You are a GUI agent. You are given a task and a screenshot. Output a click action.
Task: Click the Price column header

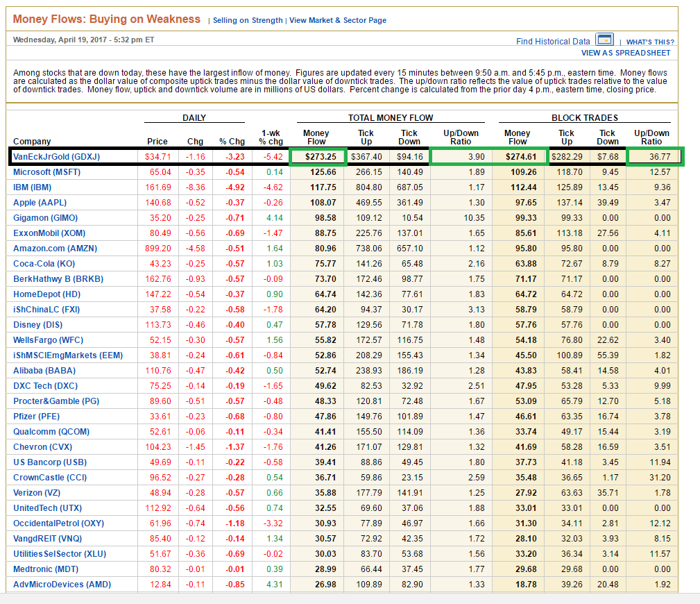coord(157,142)
